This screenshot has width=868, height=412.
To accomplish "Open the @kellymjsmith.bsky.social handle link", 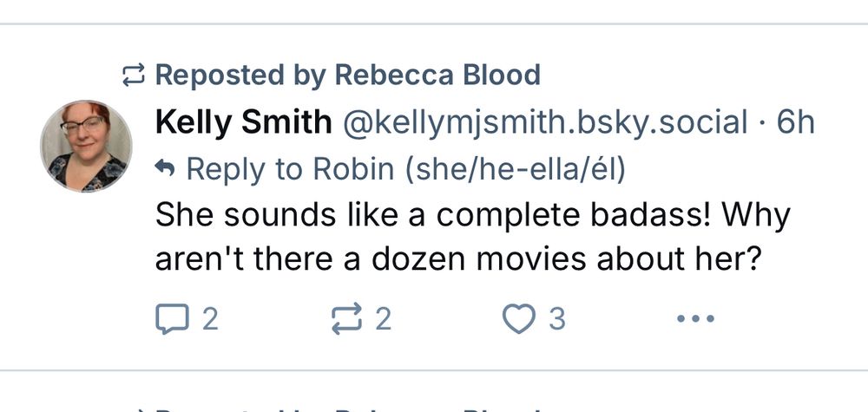I will [x=547, y=122].
